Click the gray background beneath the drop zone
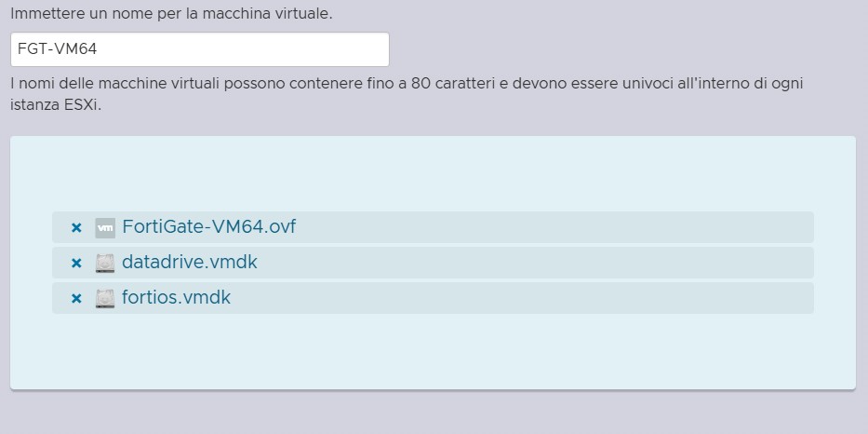The height and width of the screenshot is (434, 868). (x=433, y=414)
